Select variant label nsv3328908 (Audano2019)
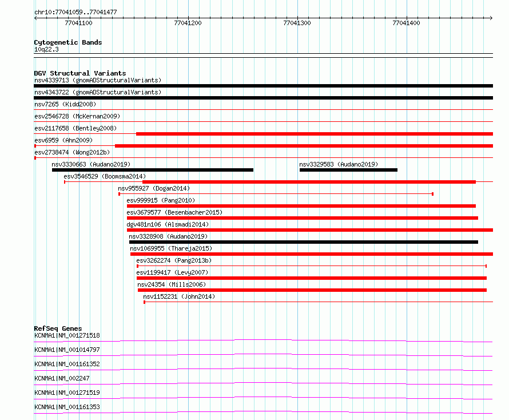The height and width of the screenshot is (420, 509). [x=168, y=236]
